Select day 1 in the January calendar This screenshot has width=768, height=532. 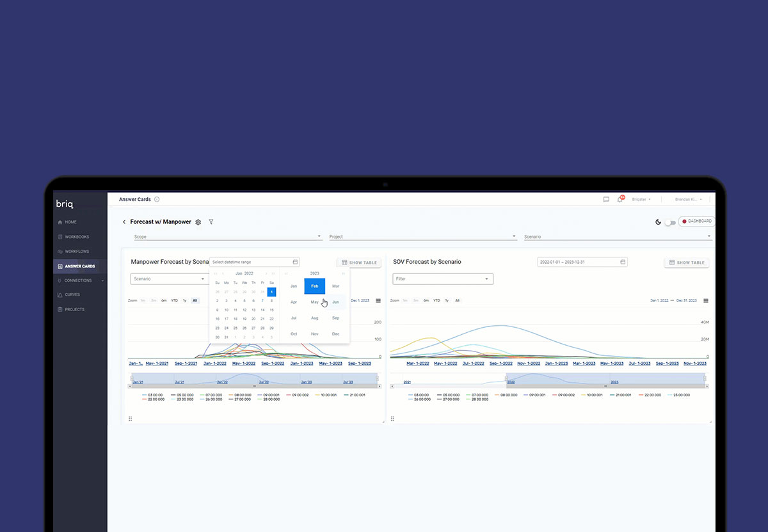[271, 292]
